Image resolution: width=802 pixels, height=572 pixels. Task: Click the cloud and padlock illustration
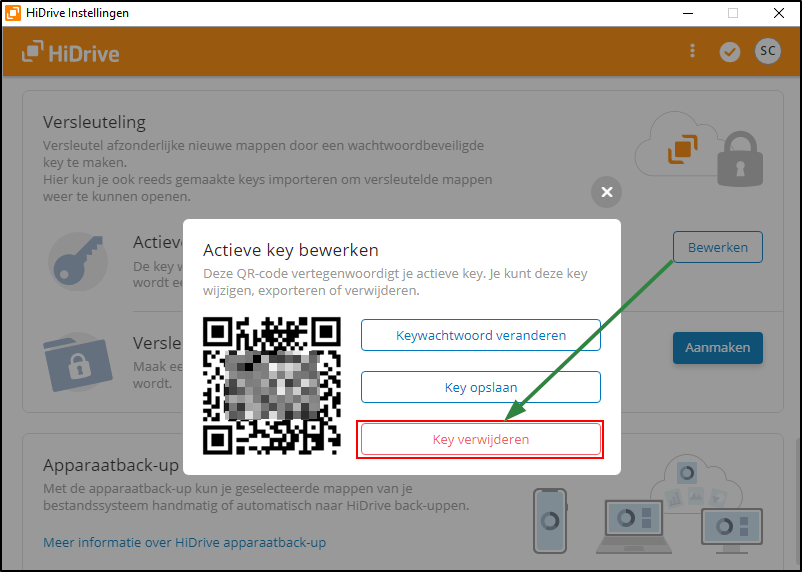[699, 149]
